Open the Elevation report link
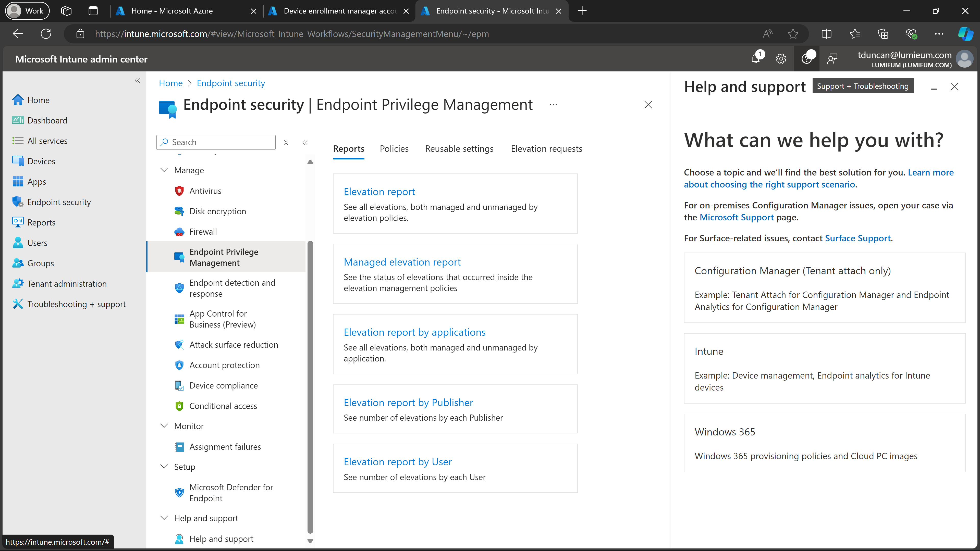Viewport: 980px width, 551px height. coord(379,192)
